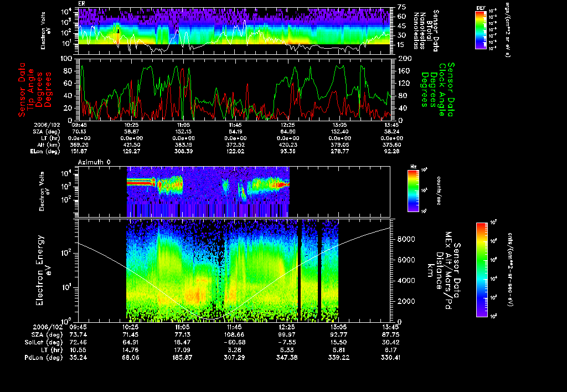Image resolution: width=567 pixels, height=392 pixels.
Task: Click the 'ELon (deg)' row label
Action: click(x=45, y=151)
